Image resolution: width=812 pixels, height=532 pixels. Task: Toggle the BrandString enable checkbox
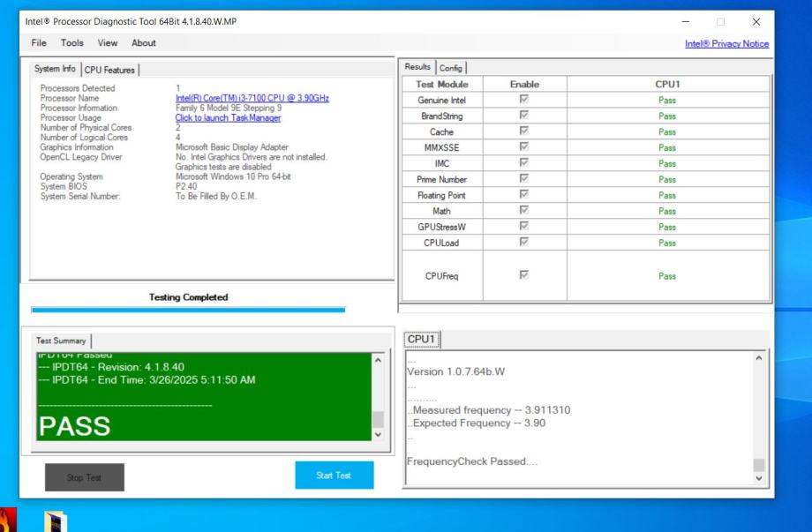[x=524, y=115]
